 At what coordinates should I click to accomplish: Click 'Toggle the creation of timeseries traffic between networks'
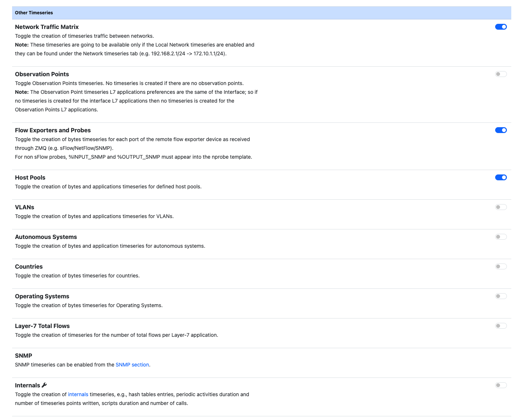pos(84,36)
